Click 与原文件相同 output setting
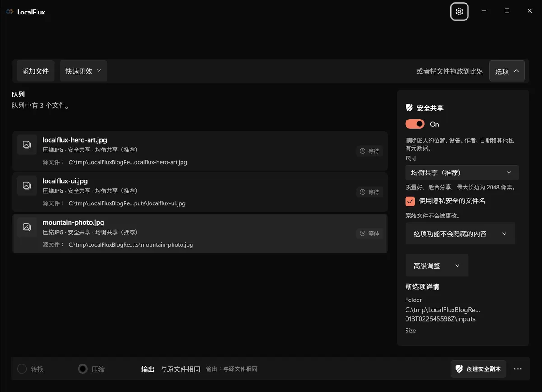Screen dimensions: 542x392 pos(180,369)
